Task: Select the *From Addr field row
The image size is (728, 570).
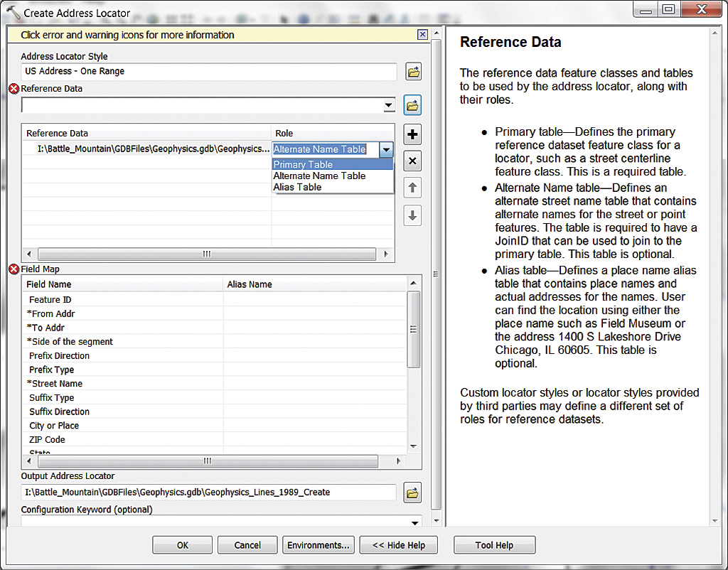Action: pos(215,313)
